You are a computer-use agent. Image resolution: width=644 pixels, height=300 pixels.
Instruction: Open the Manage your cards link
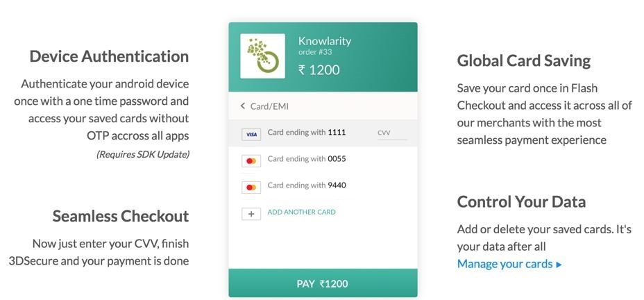pyautogui.click(x=505, y=264)
